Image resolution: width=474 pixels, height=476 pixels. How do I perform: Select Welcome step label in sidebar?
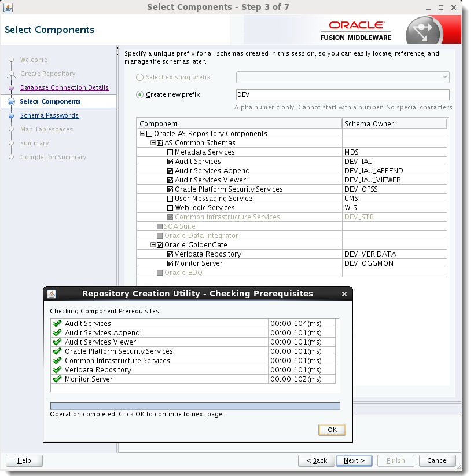pyautogui.click(x=34, y=60)
